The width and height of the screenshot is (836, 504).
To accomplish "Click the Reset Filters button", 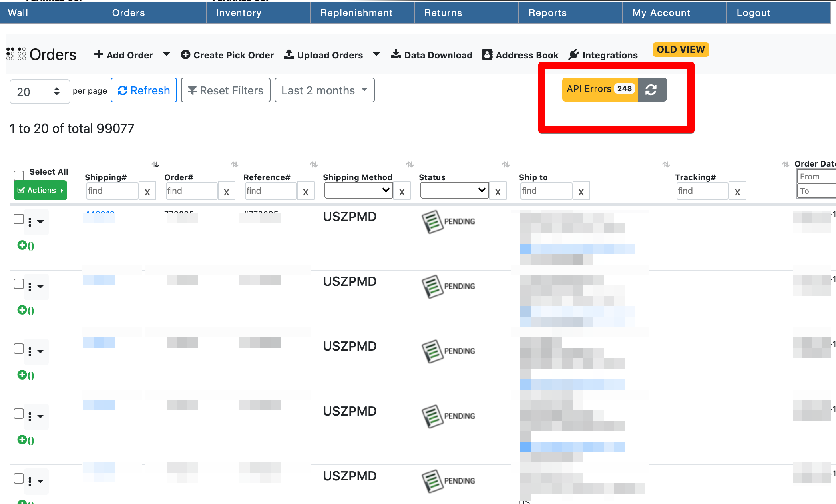I will pyautogui.click(x=226, y=90).
